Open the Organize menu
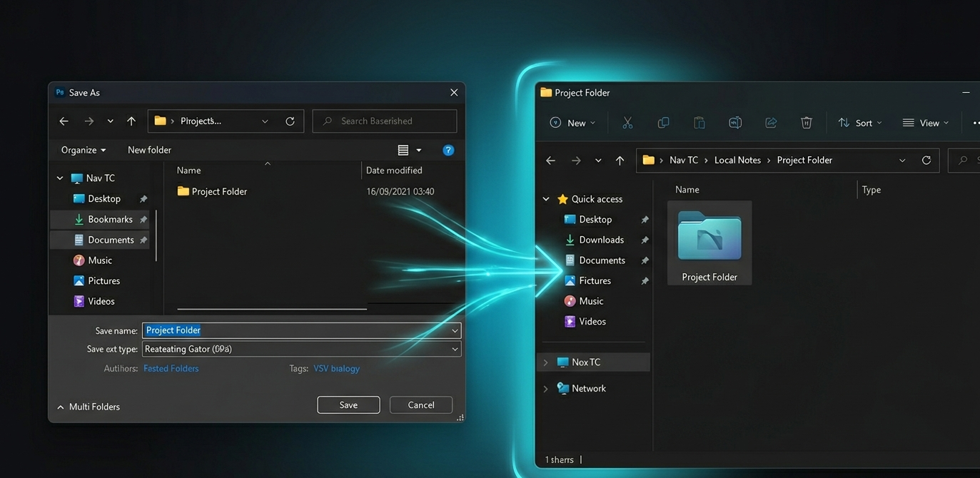980x478 pixels. 84,150
